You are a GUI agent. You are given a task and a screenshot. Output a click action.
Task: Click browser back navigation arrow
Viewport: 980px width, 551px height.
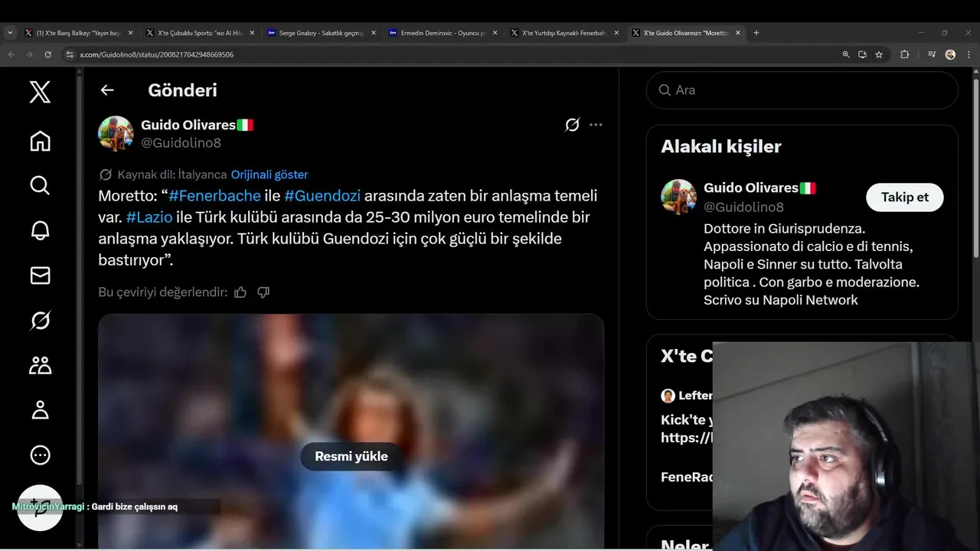click(x=11, y=54)
